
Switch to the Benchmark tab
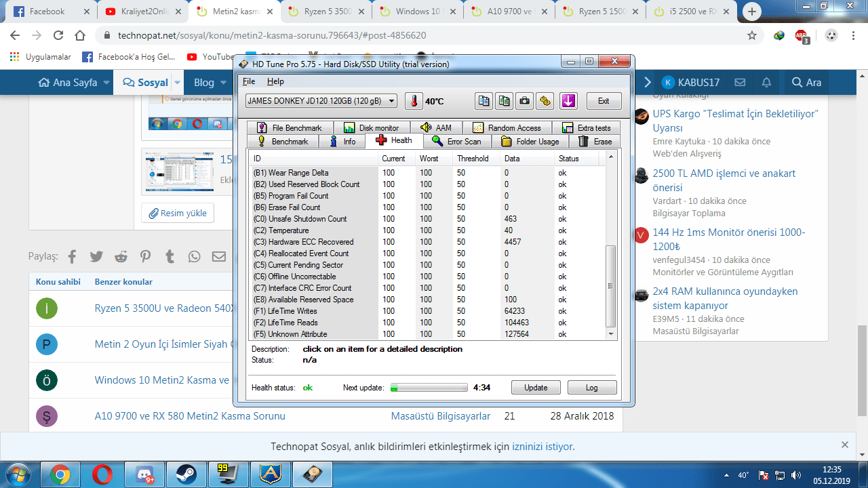pyautogui.click(x=283, y=142)
